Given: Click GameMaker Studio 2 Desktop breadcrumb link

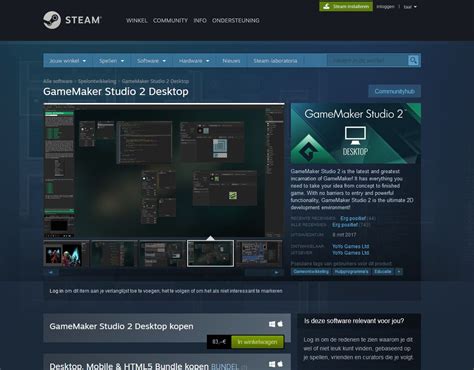Looking at the screenshot, I should tap(155, 81).
